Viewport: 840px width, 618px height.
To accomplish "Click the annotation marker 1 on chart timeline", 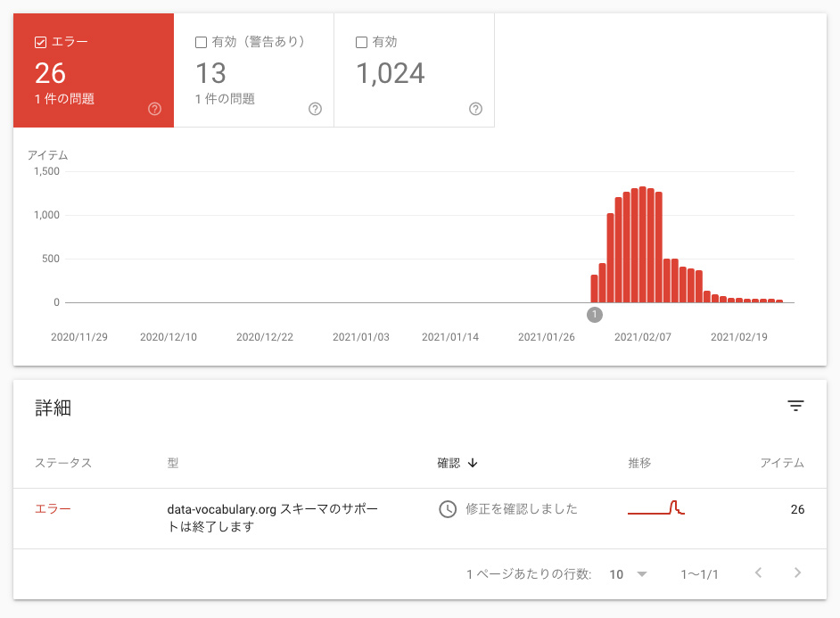I will (595, 315).
